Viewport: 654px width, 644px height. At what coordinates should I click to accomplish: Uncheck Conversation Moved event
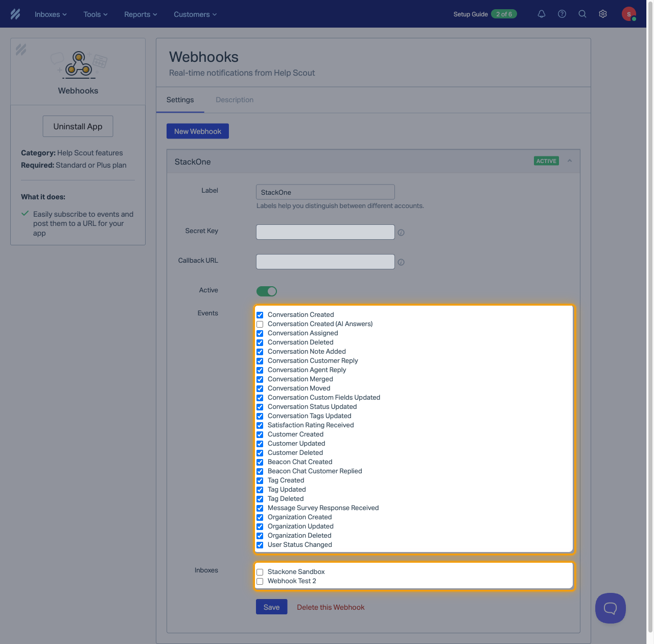[x=260, y=388]
